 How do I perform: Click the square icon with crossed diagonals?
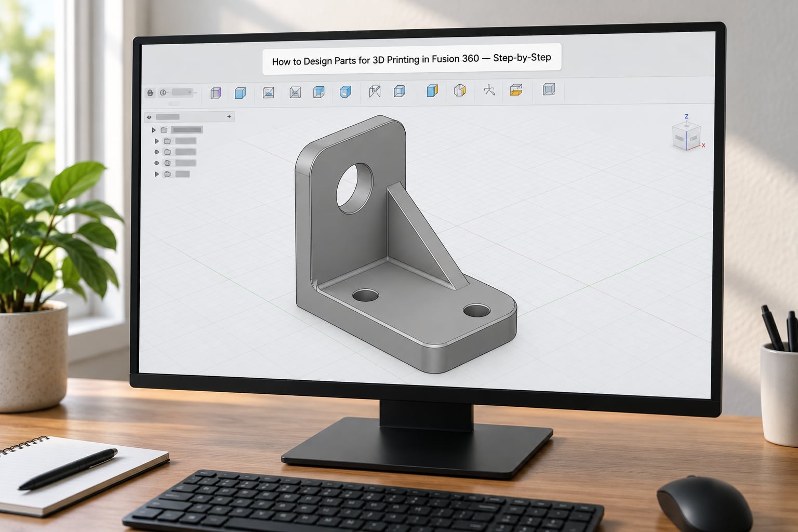point(295,92)
